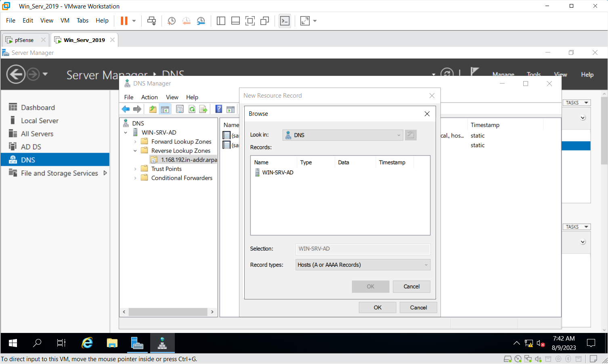Open the Windows Start menu
Image resolution: width=608 pixels, height=364 pixels.
coord(13,343)
